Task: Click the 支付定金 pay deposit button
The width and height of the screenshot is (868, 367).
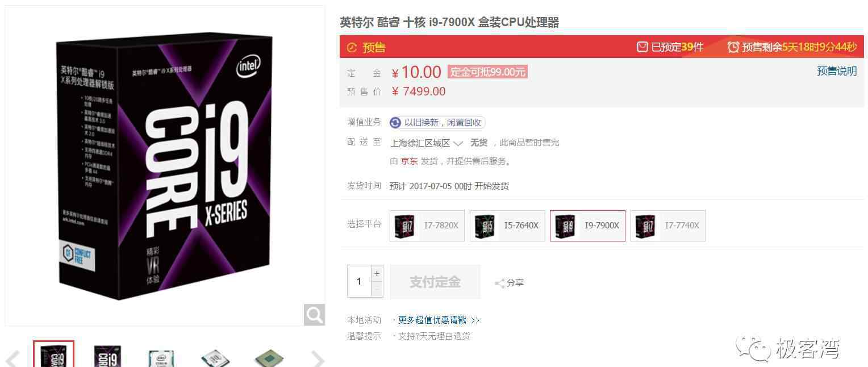Action: (435, 282)
